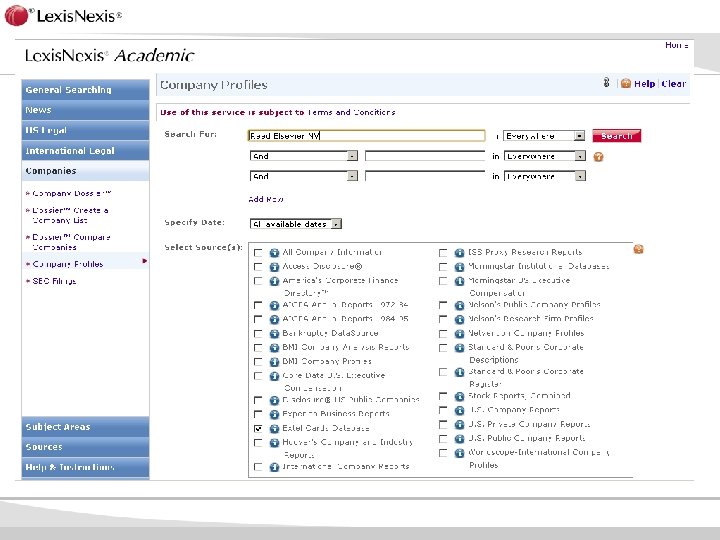Open the first Everywhere field dropdown
The height and width of the screenshot is (540, 720).
click(544, 136)
